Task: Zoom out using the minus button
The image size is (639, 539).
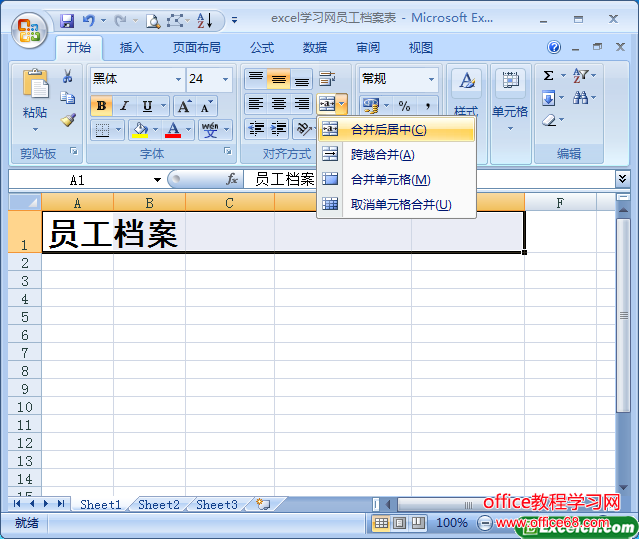Action: click(x=485, y=523)
